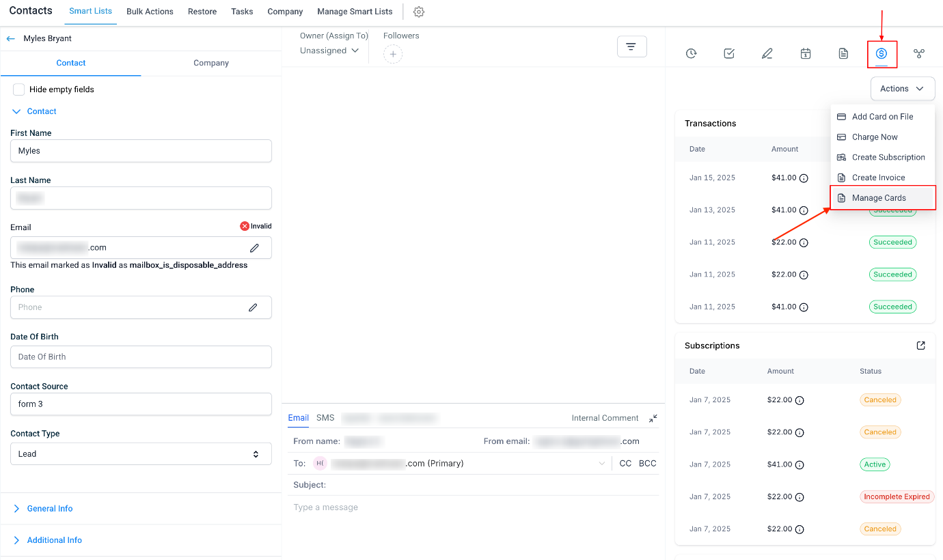The image size is (943, 560).
Task: Click the Jan 15, 2025 transaction date
Action: point(712,178)
